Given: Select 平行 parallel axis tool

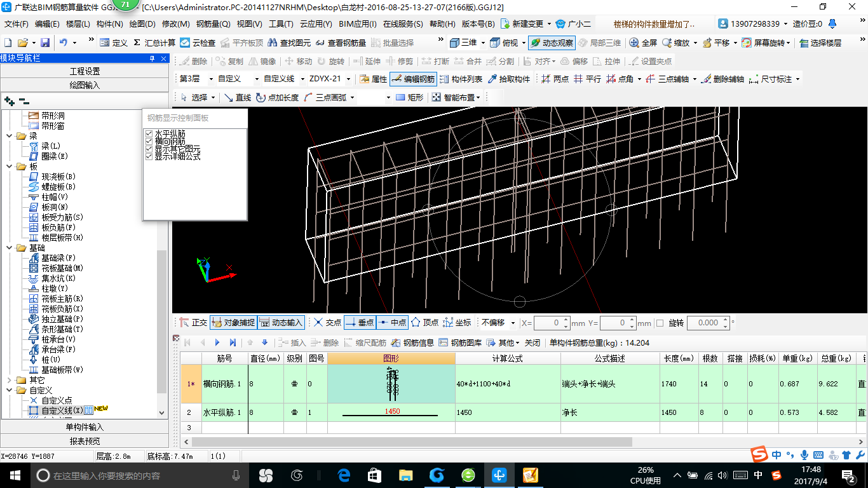Looking at the screenshot, I should click(587, 79).
